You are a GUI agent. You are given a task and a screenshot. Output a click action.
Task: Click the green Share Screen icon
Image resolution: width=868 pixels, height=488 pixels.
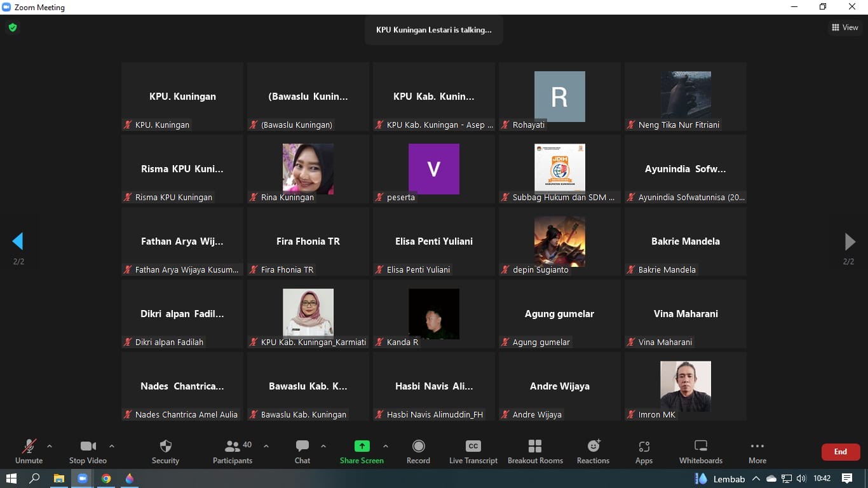pyautogui.click(x=362, y=446)
